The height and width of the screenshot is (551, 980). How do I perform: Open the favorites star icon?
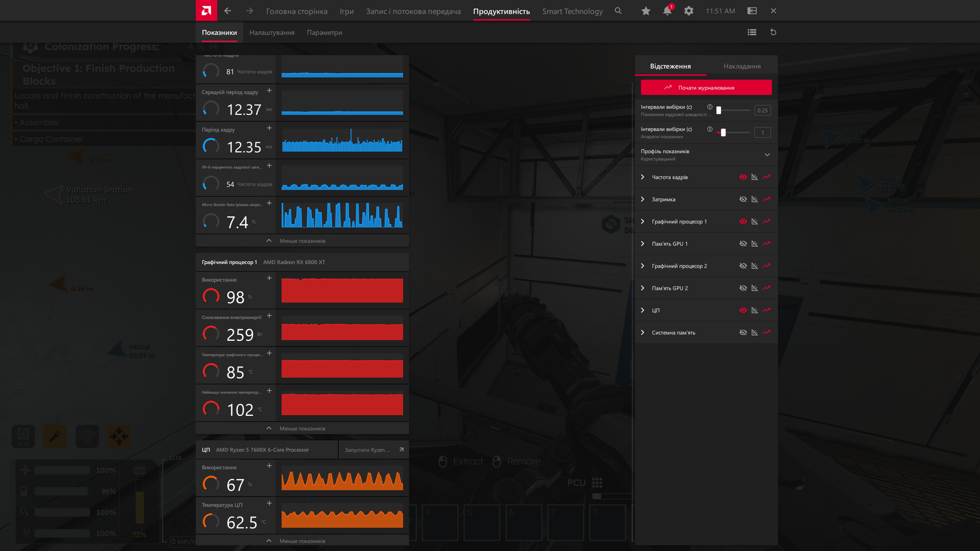click(646, 11)
